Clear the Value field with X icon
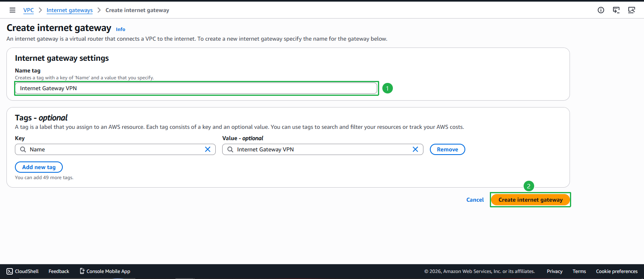644x279 pixels. [415, 149]
